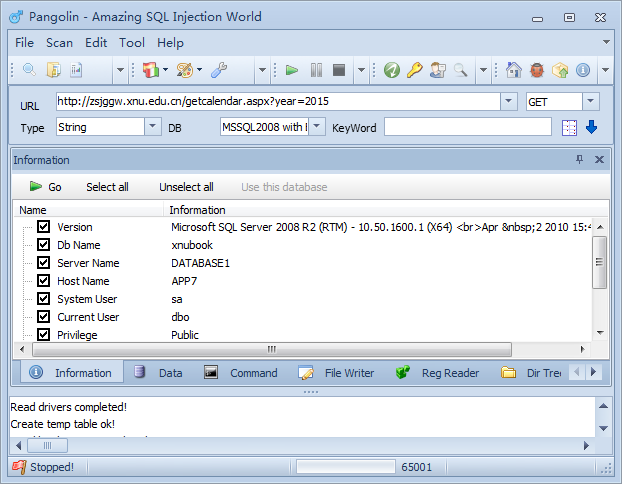Open the URL history dropdown
This screenshot has height=484, width=622.
click(x=509, y=102)
